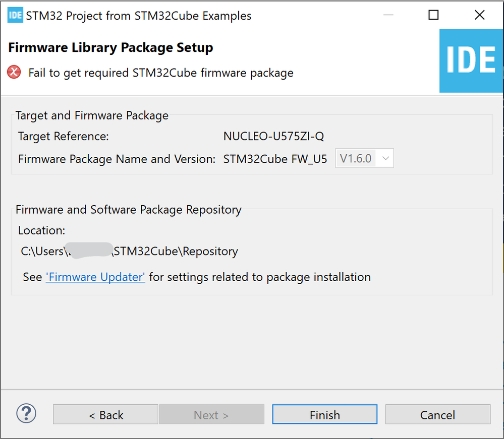The height and width of the screenshot is (439, 504).
Task: Click the STM32Cube FW_U5 package name
Action: [x=275, y=159]
